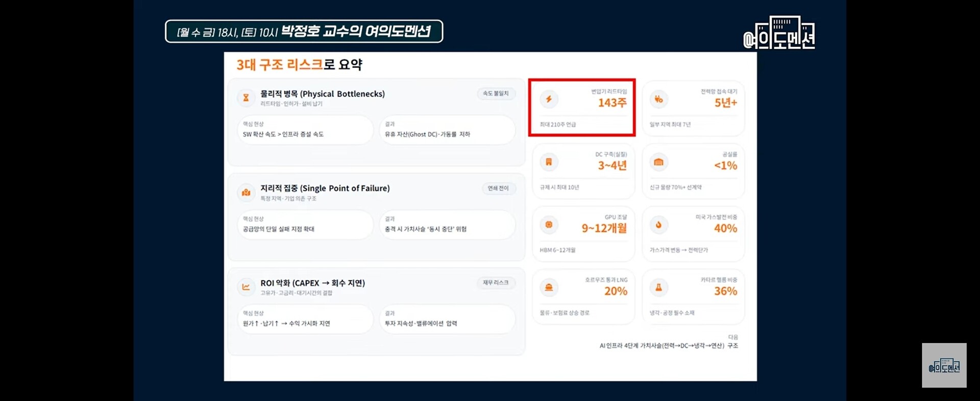
Task: Click the lightning bolt icon beside 143주
Action: click(x=549, y=99)
